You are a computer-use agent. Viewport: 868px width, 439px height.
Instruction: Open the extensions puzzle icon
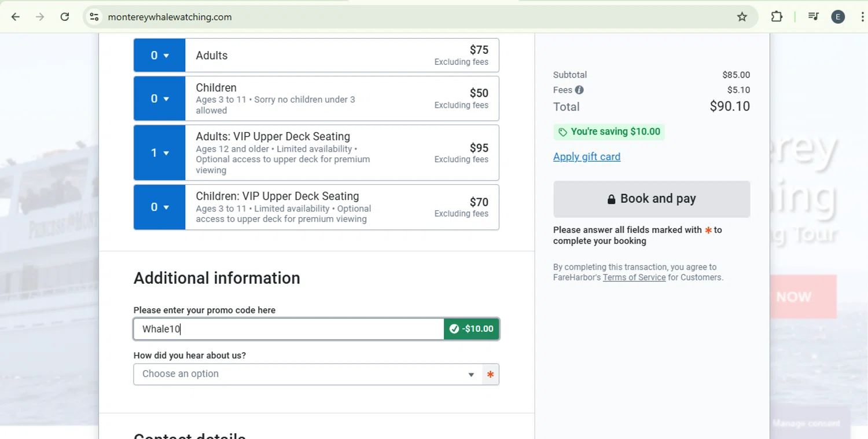tap(777, 17)
